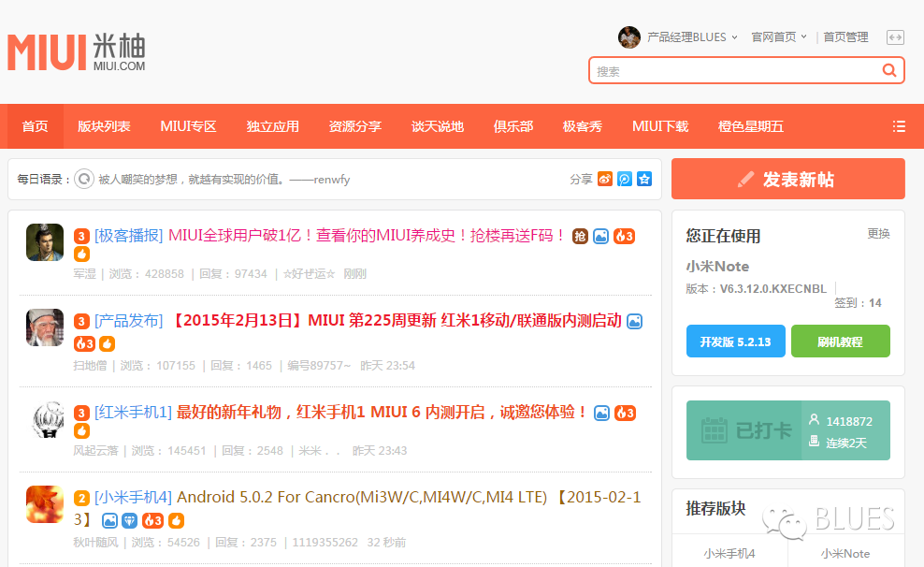Open 俱乐部 nav item
This screenshot has width=924, height=567.
[x=513, y=126]
